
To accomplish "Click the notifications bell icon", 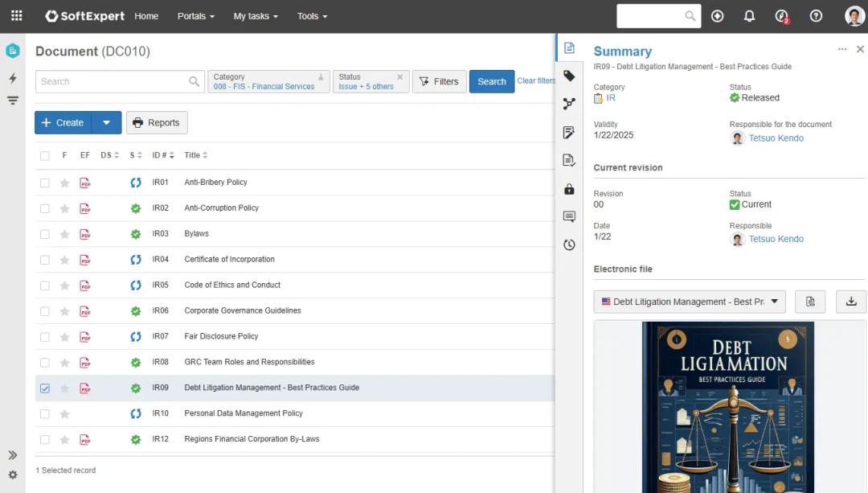I will [x=749, y=16].
